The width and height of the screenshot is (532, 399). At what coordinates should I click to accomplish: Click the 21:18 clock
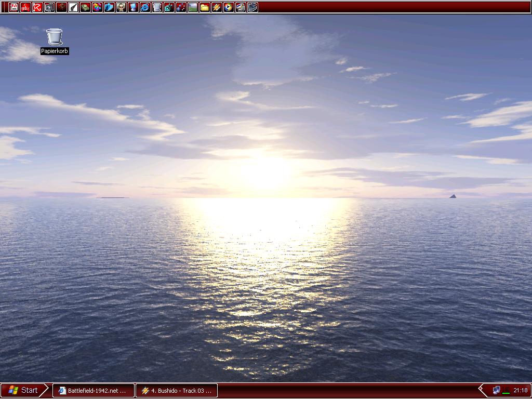tap(520, 391)
